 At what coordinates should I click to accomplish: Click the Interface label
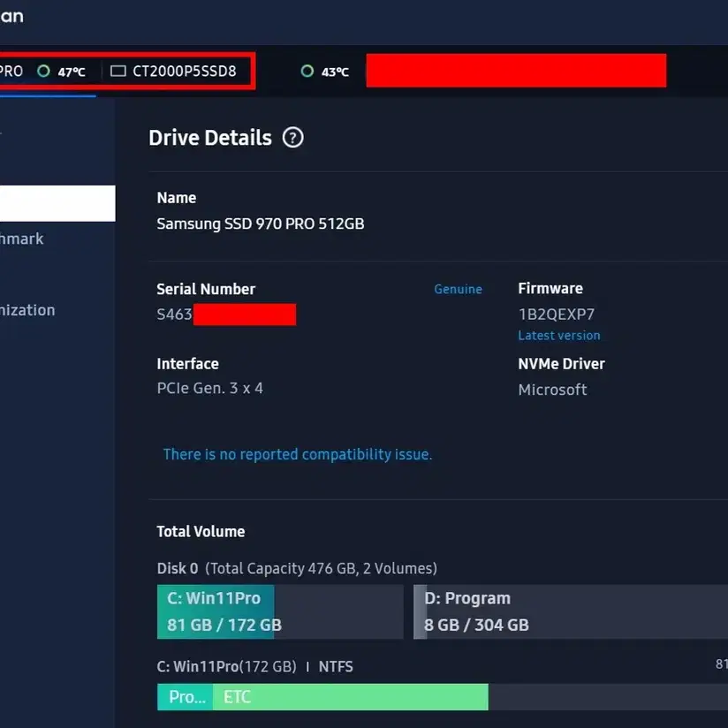pyautogui.click(x=187, y=364)
